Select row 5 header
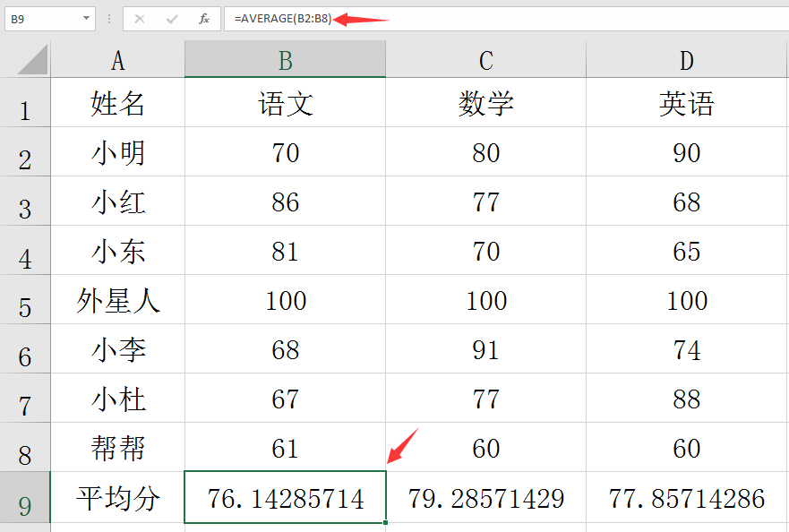Image resolution: width=789 pixels, height=532 pixels. tap(25, 299)
